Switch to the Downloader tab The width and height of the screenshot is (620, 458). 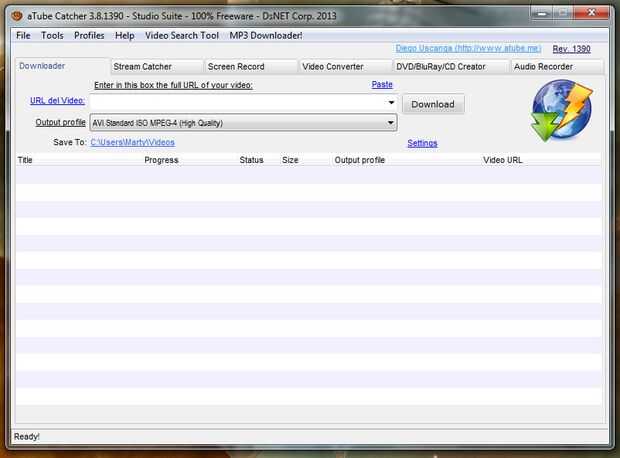pos(62,66)
